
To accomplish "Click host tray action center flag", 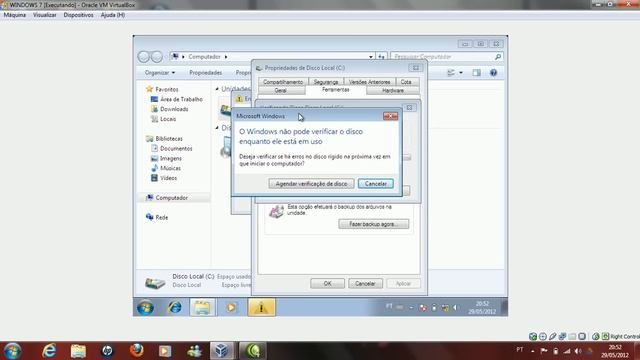I will tap(544, 351).
